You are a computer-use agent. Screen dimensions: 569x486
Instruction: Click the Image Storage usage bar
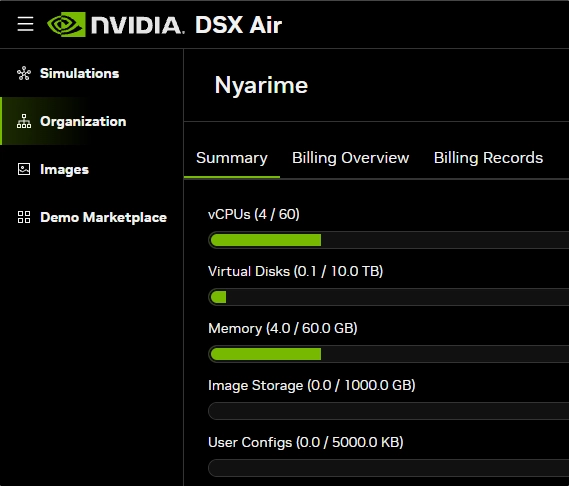389,411
